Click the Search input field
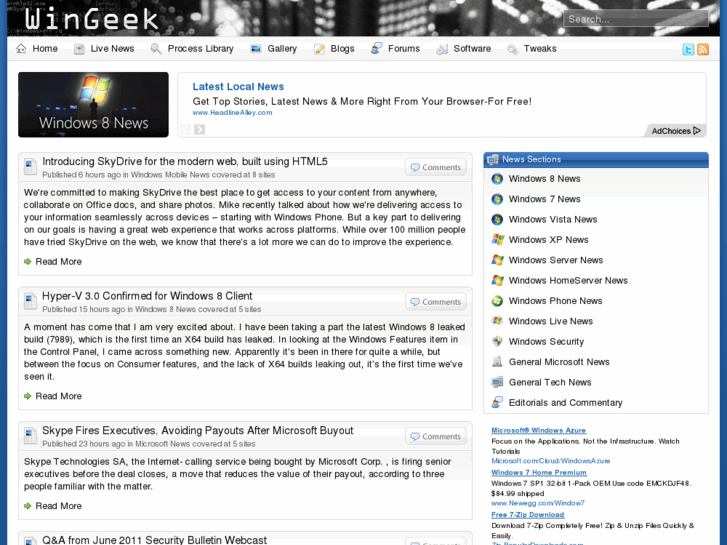727x545 pixels. (x=636, y=19)
